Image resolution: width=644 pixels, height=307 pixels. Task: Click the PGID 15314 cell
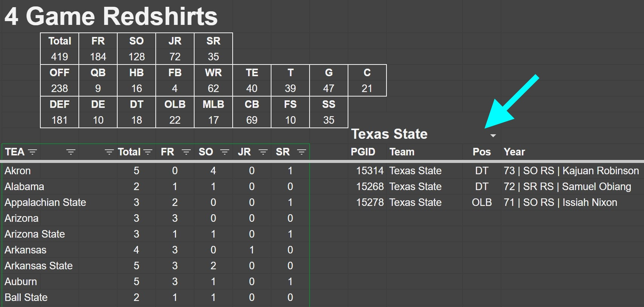[370, 171]
